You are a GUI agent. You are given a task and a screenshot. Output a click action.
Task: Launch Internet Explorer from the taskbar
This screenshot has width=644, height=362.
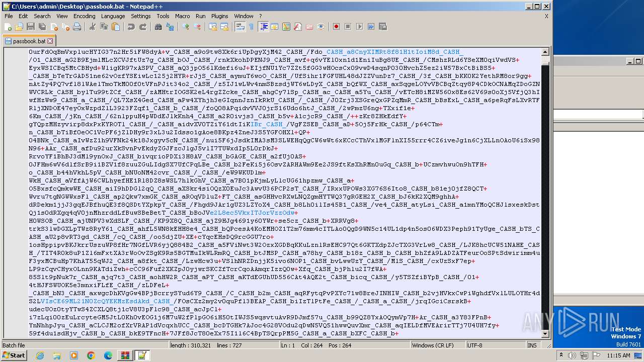[40, 355]
